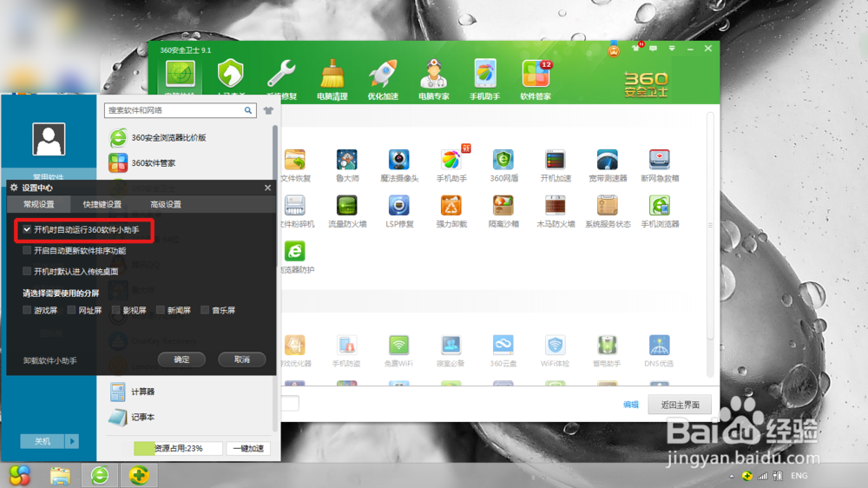This screenshot has height=488, width=868.
Task: Open 流量防火墙 tool
Action: [347, 212]
